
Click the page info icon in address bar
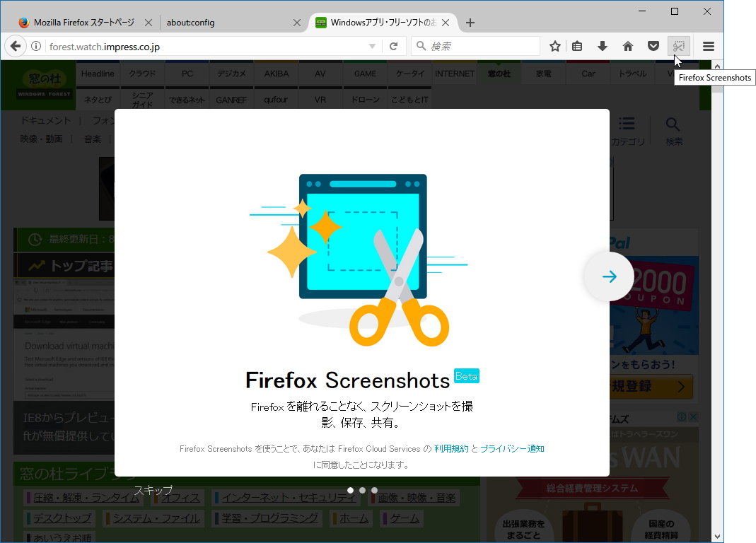coord(35,45)
